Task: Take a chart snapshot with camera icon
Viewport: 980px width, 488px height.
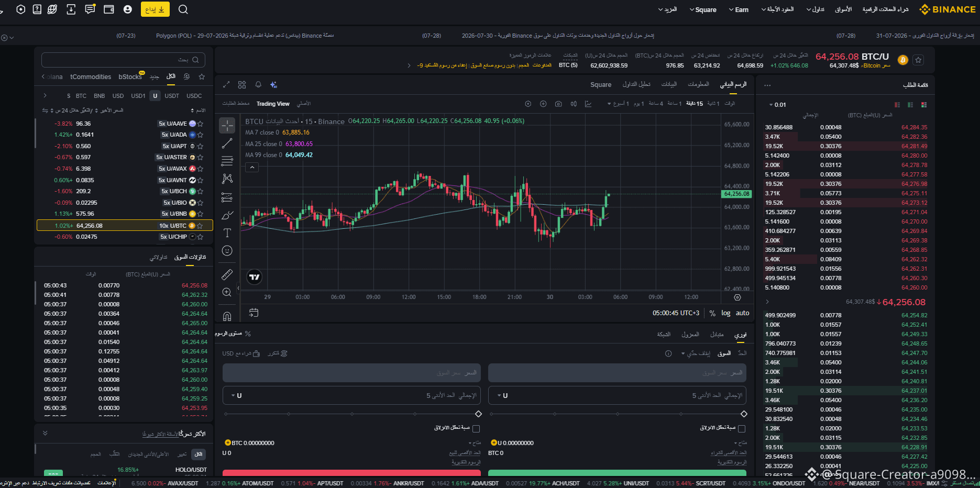Action: 558,104
